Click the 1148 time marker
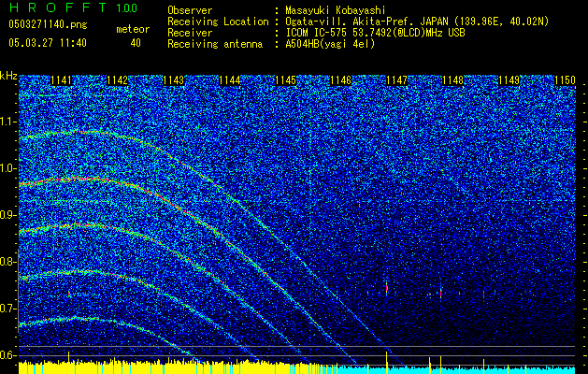 click(x=453, y=80)
